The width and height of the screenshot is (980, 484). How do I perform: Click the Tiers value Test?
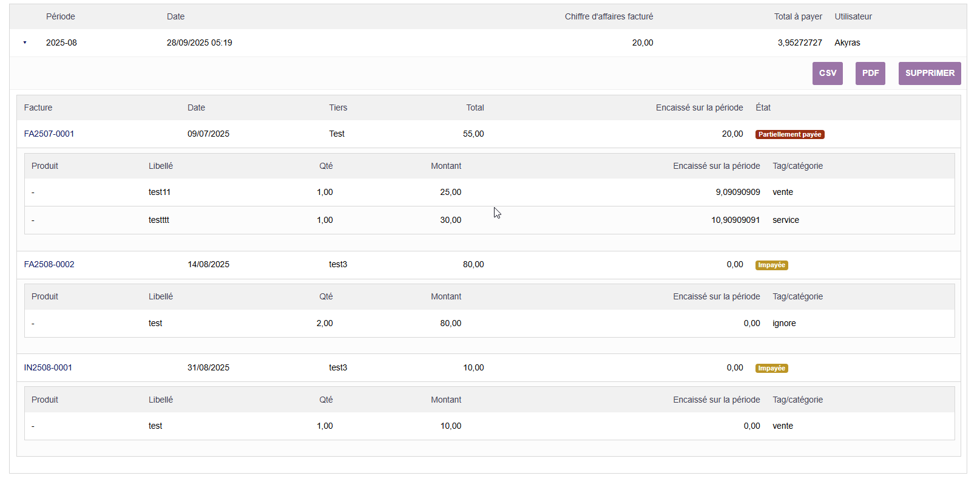tap(337, 134)
